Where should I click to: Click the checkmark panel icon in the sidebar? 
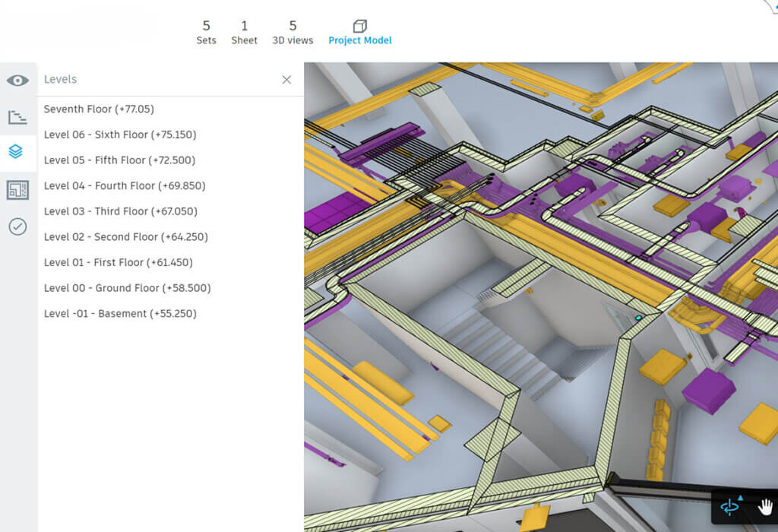pyautogui.click(x=17, y=226)
